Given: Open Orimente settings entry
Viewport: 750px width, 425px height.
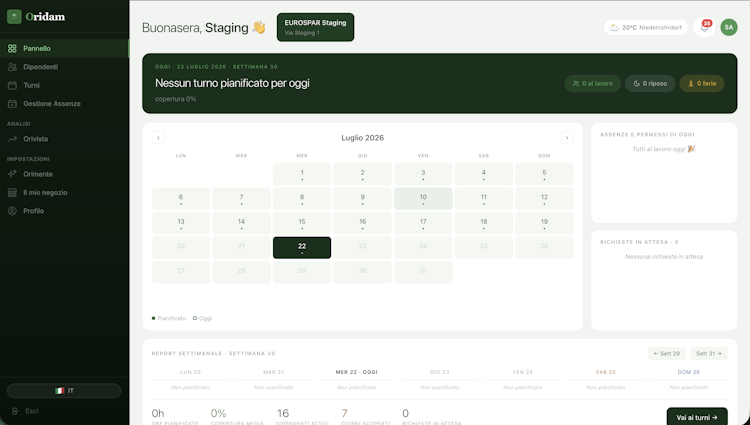Looking at the screenshot, I should click(64, 174).
